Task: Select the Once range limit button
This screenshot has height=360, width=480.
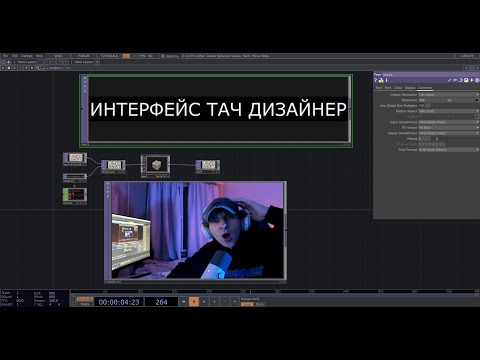Action: 260,304
